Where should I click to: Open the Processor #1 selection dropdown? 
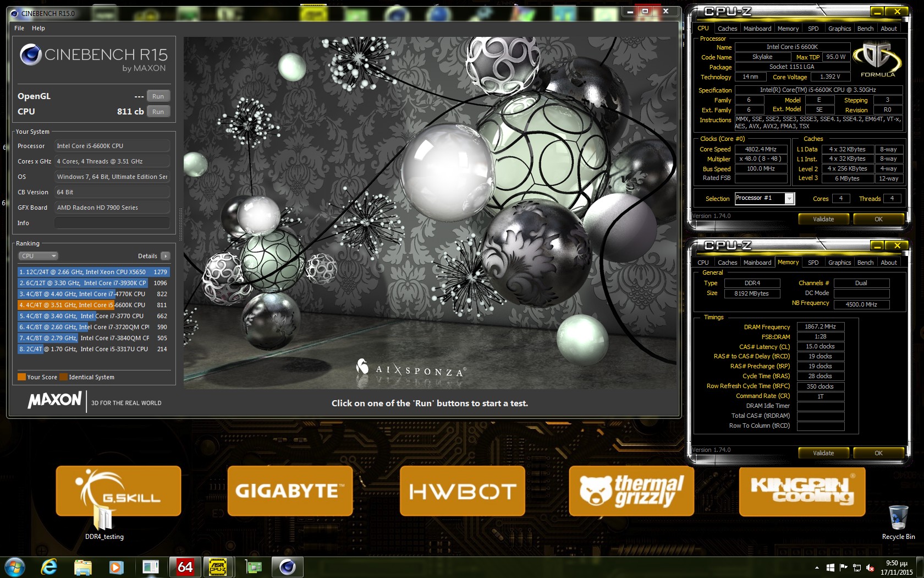789,199
